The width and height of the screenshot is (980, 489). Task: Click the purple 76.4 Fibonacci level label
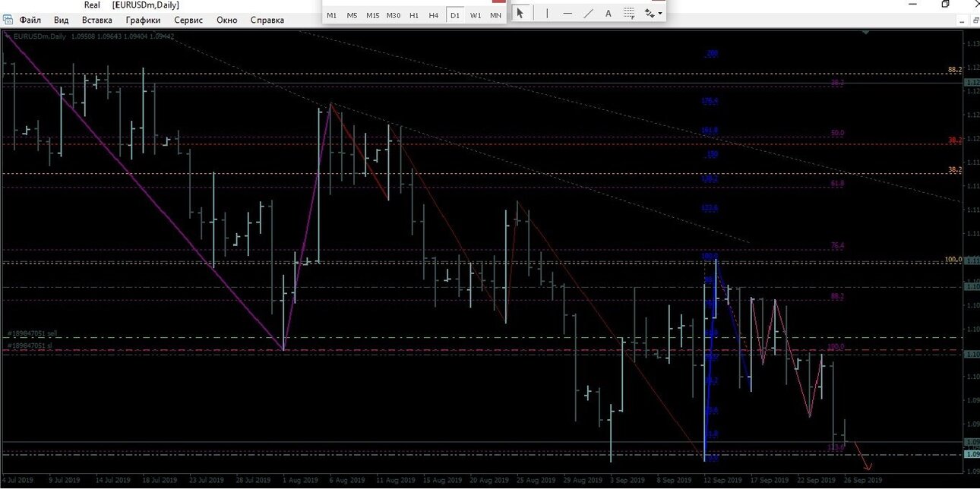click(837, 246)
